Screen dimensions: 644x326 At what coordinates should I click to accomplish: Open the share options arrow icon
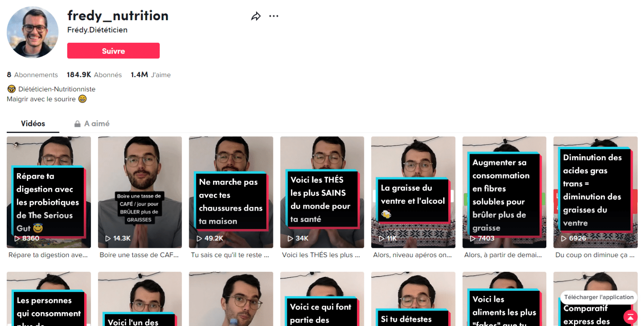256,16
